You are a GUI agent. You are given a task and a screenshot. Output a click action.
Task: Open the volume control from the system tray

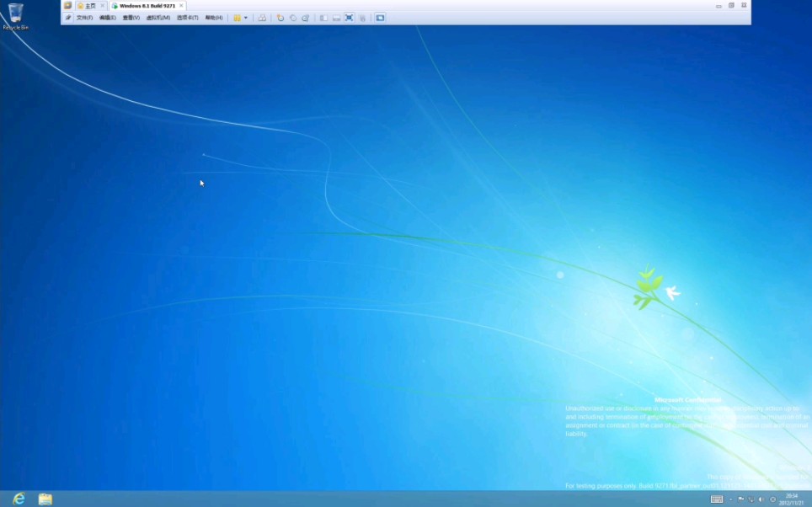761,499
